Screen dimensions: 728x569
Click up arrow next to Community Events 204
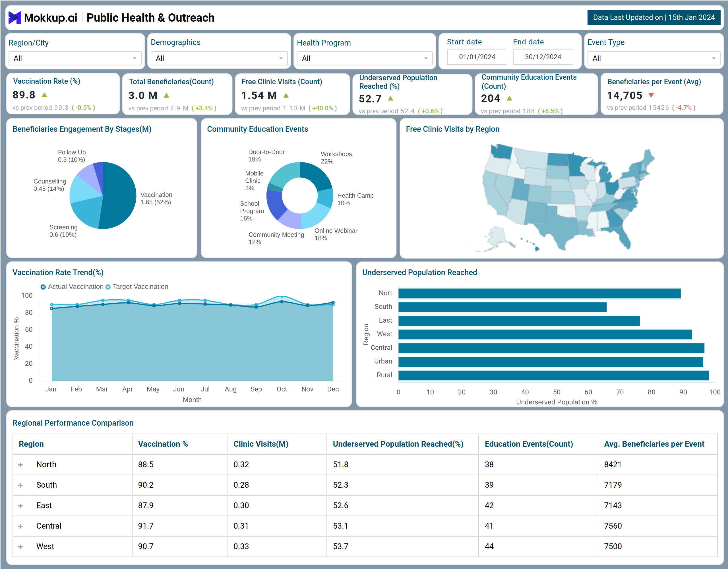point(509,98)
